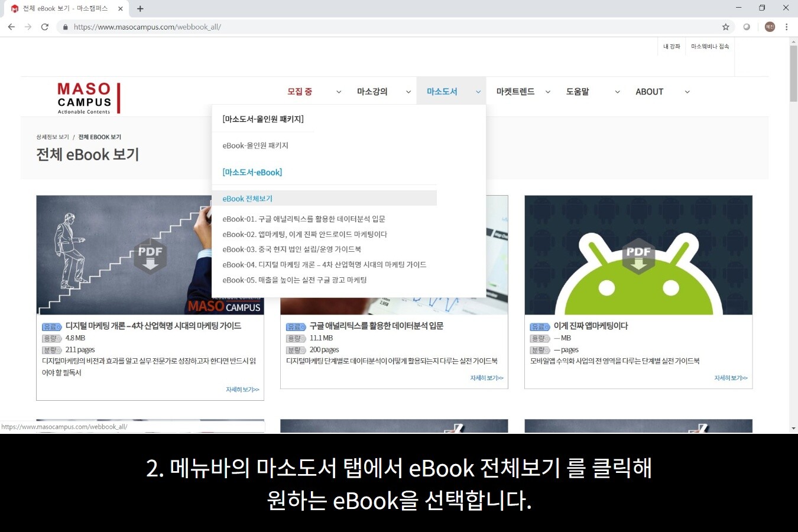The height and width of the screenshot is (532, 798).
Task: Click the browser back arrow
Action: pos(11,27)
